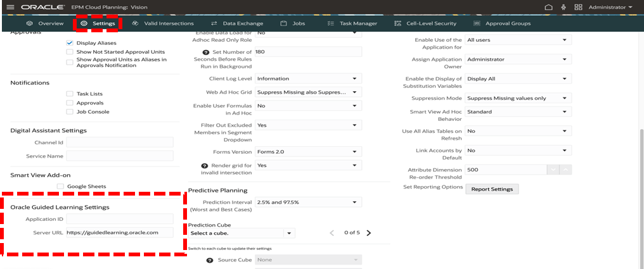Click the Home icon in header

click(x=549, y=7)
